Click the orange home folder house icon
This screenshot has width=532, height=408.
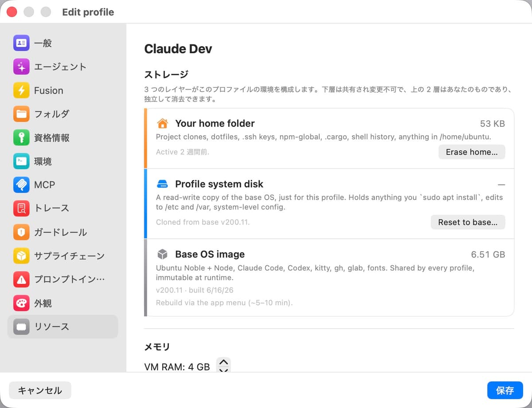coord(163,123)
